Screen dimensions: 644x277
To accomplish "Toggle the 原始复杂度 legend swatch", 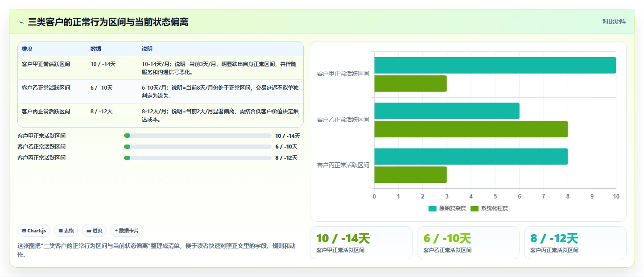I will point(432,208).
